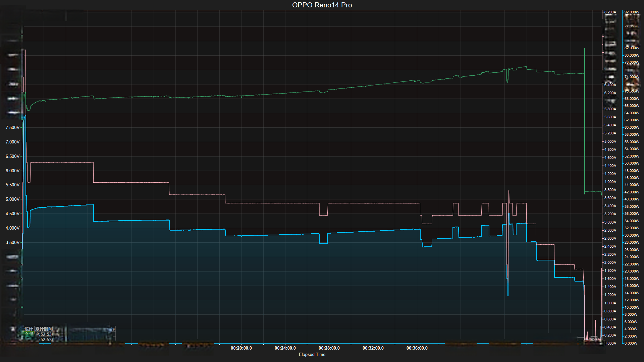
Task: Click the 7.000V voltage axis label
Action: point(12,142)
